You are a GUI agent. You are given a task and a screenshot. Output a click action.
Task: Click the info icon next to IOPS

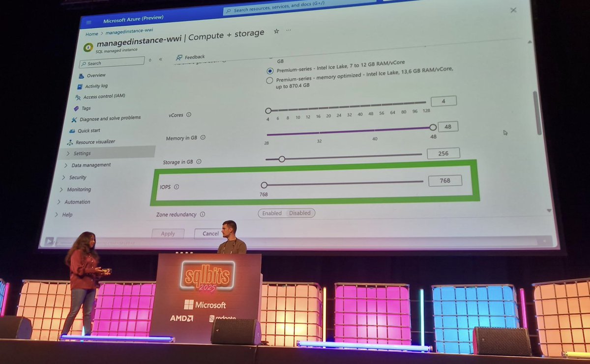click(x=177, y=187)
